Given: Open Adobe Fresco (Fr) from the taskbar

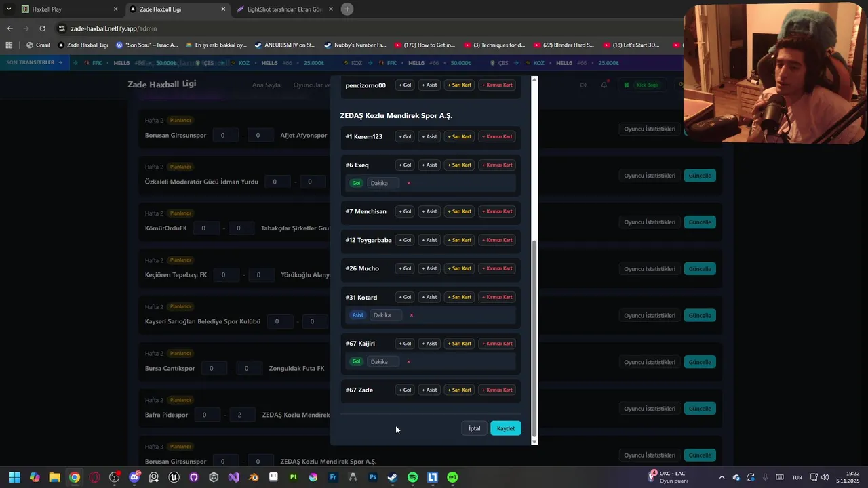Looking at the screenshot, I should 333,477.
